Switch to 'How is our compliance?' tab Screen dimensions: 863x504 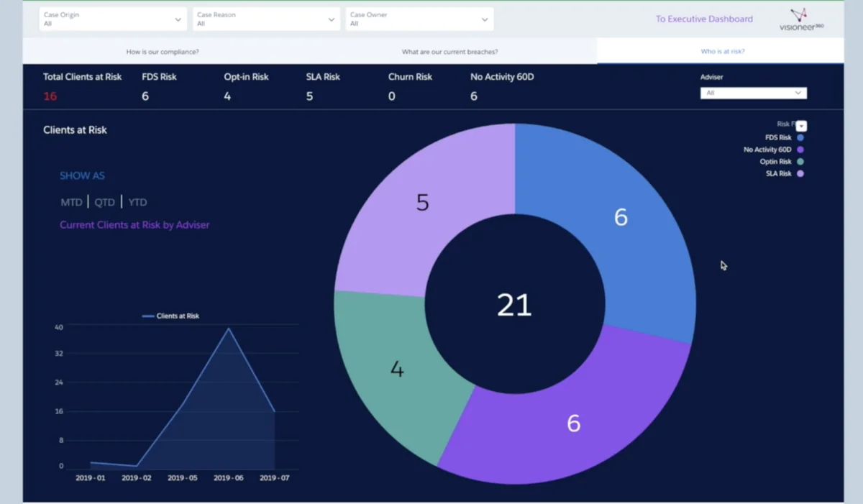point(163,52)
